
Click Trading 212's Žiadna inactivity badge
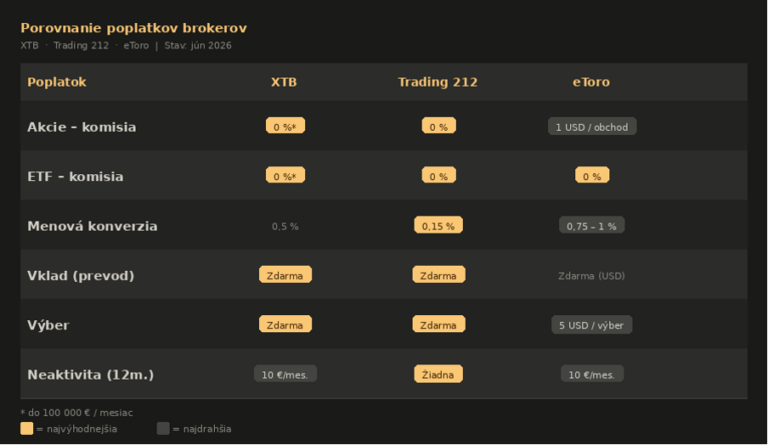438,374
